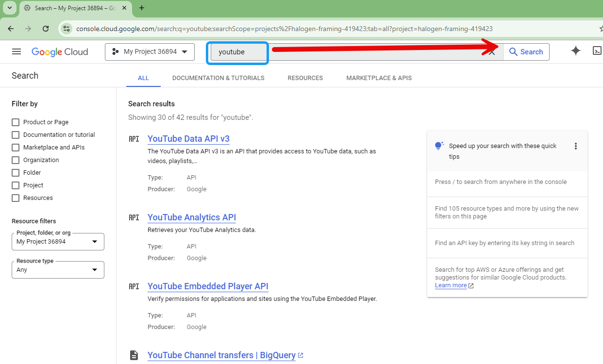
Task: Click the 'Filter by' heading
Action: tap(25, 104)
